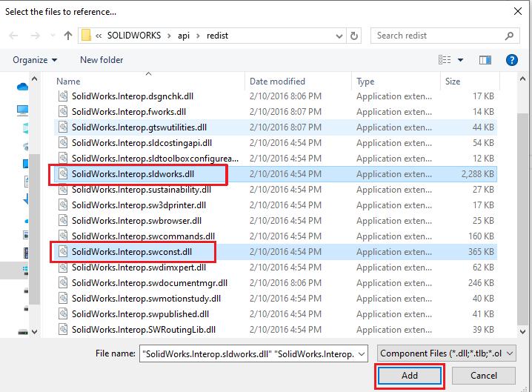The height and width of the screenshot is (392, 532).
Task: Click the Add button
Action: [410, 376]
